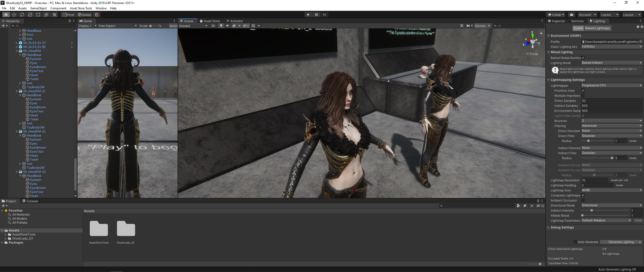644x272 pixels.
Task: Click the Collab button
Action: (556, 15)
